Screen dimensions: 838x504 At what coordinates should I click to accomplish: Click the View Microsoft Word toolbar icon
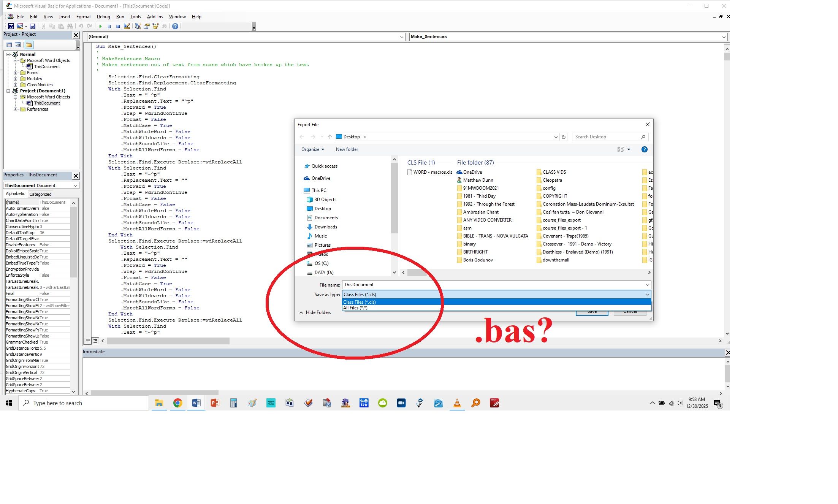pos(10,26)
